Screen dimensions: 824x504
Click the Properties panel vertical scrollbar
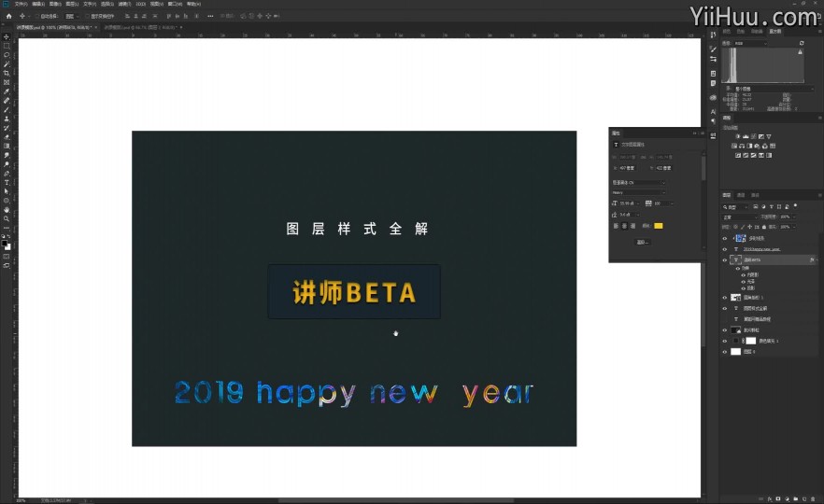pos(703,168)
